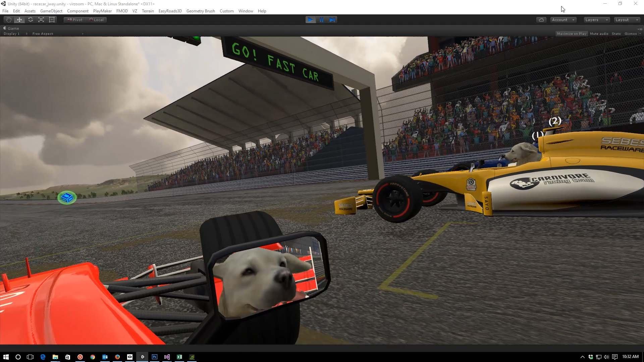Viewport: 644px width, 362px height.
Task: Pause the running game
Action: click(x=321, y=20)
